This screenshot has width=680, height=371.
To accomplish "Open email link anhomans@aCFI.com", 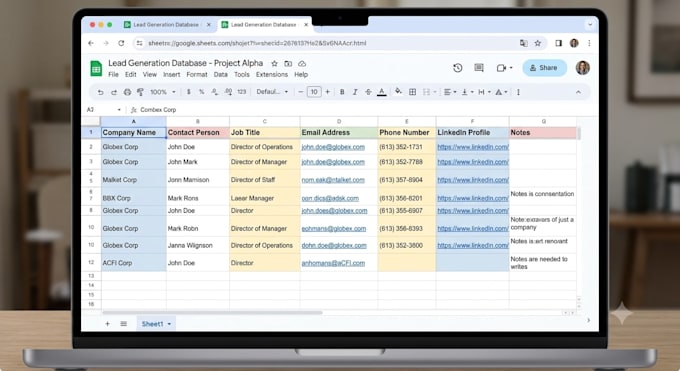I will point(333,263).
